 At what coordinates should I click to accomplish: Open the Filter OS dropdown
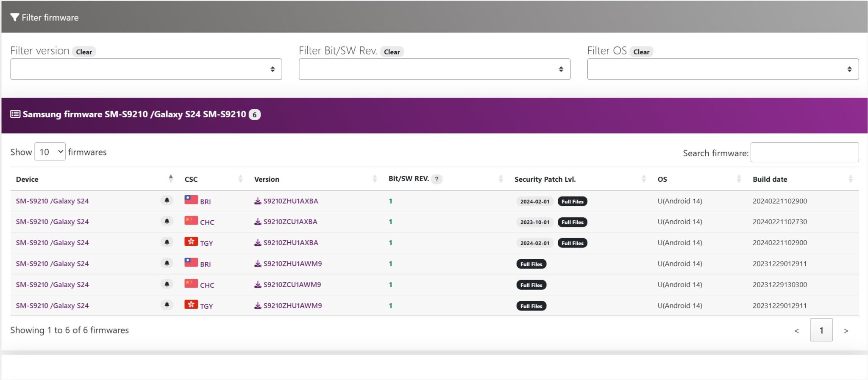[723, 69]
